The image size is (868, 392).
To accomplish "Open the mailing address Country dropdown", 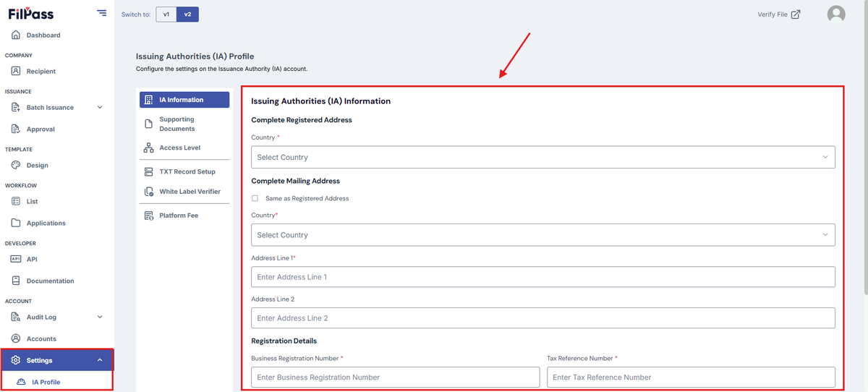I will pos(543,234).
